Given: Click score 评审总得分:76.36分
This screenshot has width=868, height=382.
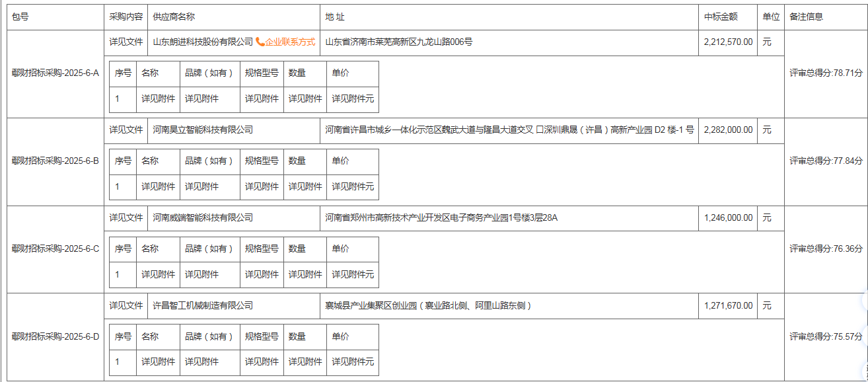Looking at the screenshot, I should [x=826, y=248].
